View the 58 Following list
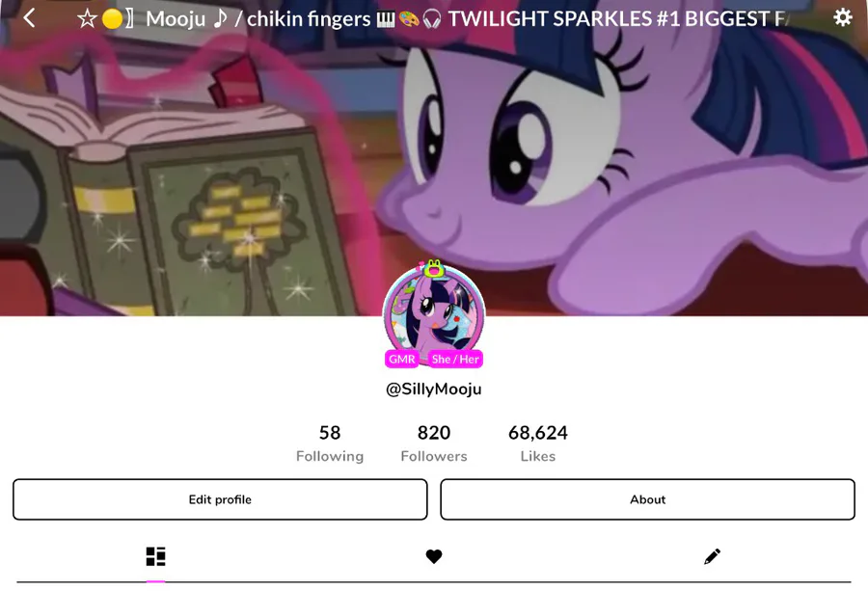This screenshot has width=868, height=591. [330, 443]
